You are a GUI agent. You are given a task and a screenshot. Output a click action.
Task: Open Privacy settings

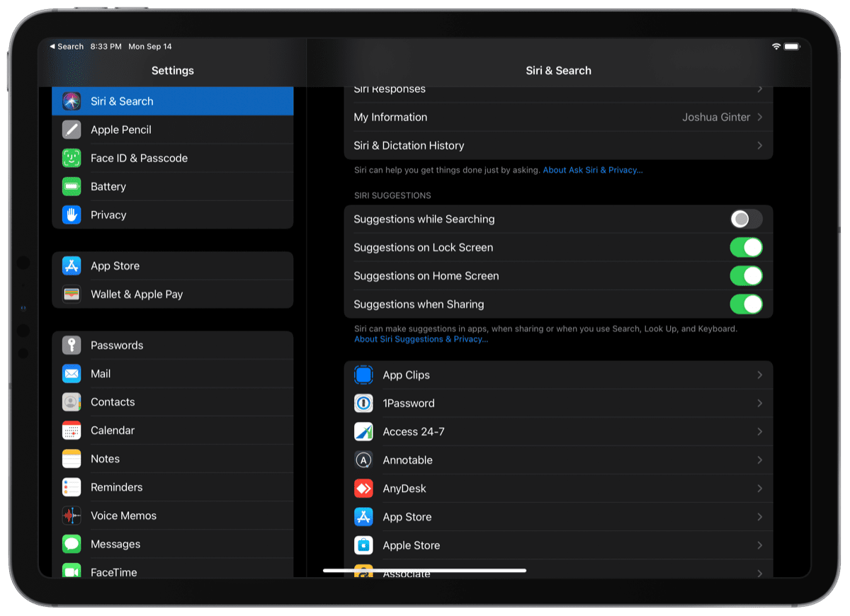pyautogui.click(x=173, y=215)
